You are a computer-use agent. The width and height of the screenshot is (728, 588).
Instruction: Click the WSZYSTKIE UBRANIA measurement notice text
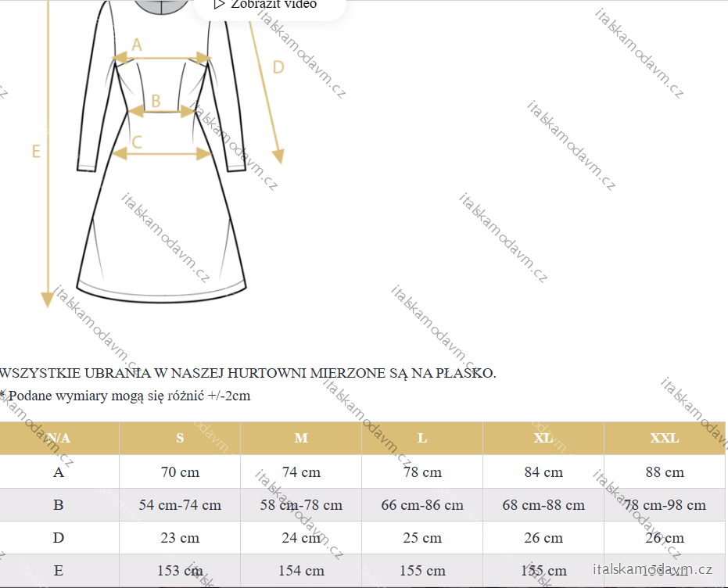[249, 373]
